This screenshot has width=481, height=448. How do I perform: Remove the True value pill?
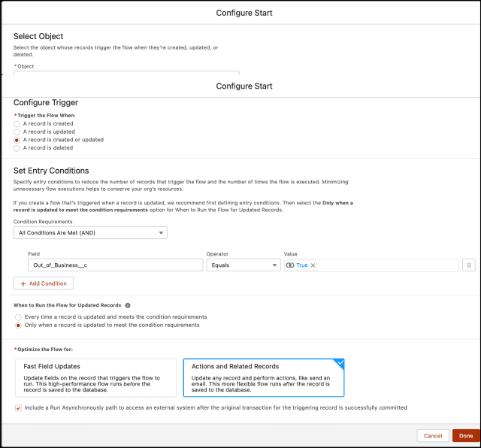pyautogui.click(x=313, y=265)
